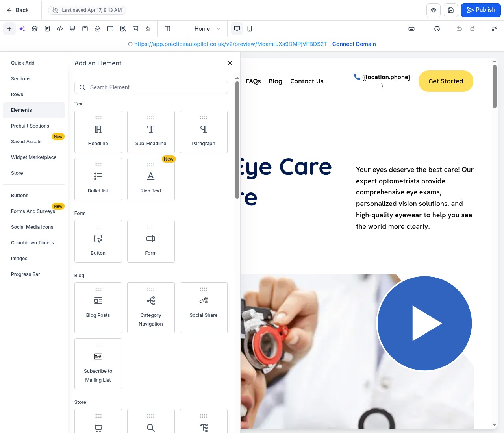Open Widget Marketplace category

34,157
